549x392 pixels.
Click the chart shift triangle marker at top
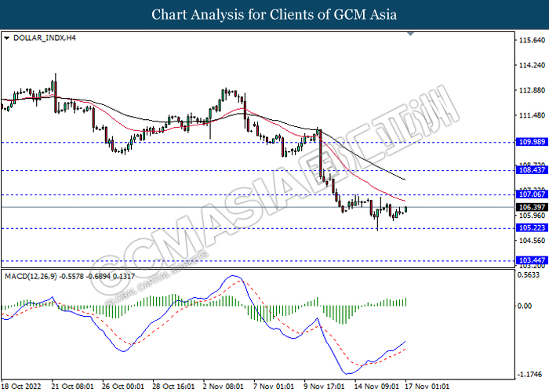tap(411, 34)
